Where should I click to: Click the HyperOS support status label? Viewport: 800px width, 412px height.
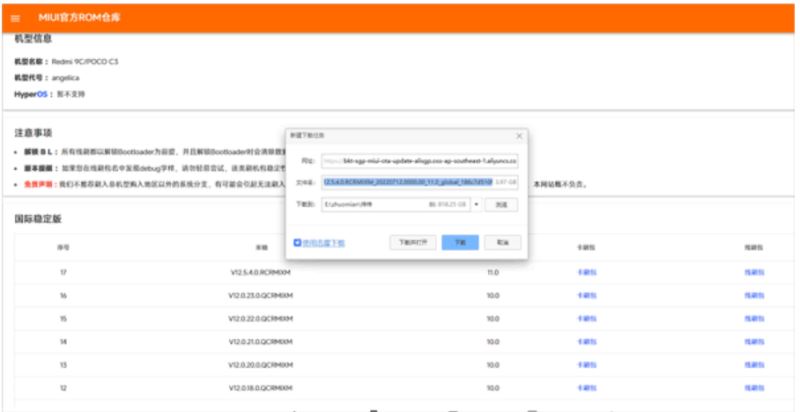point(31,94)
